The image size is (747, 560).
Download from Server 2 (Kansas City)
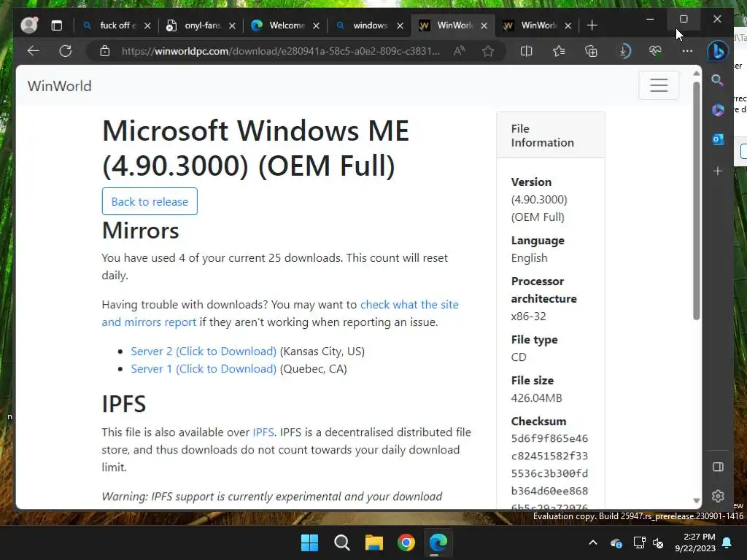pyautogui.click(x=204, y=351)
